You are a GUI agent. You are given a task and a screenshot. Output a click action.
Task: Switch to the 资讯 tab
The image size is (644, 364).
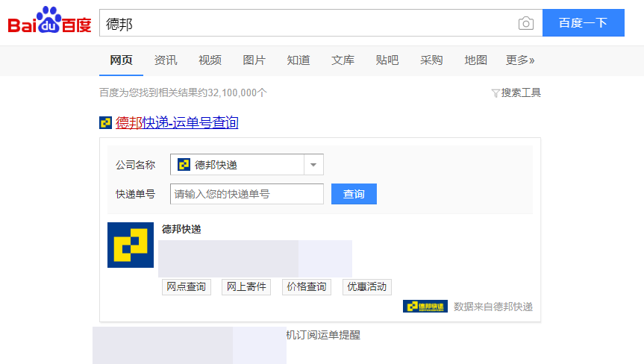click(x=166, y=60)
